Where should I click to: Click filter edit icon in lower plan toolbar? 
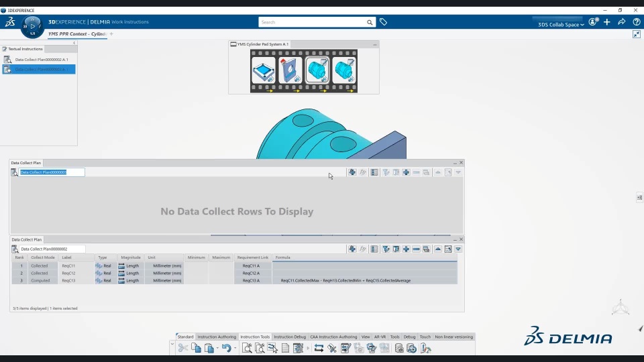(386, 249)
